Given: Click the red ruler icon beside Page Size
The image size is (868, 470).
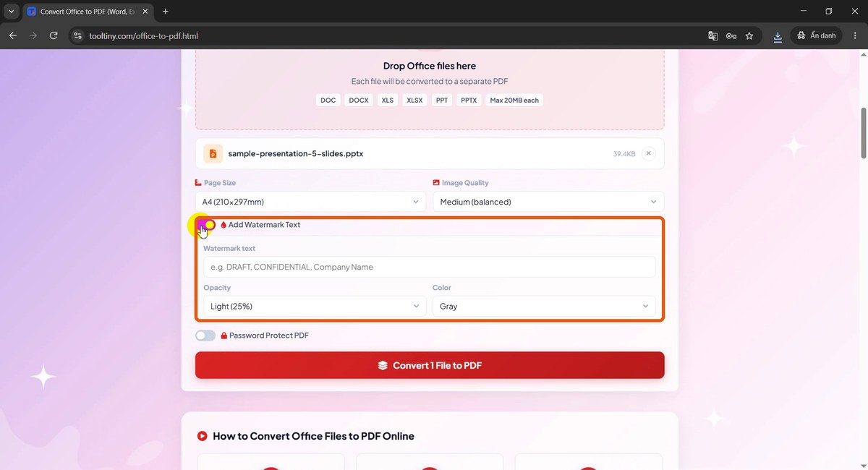Looking at the screenshot, I should 199,183.
